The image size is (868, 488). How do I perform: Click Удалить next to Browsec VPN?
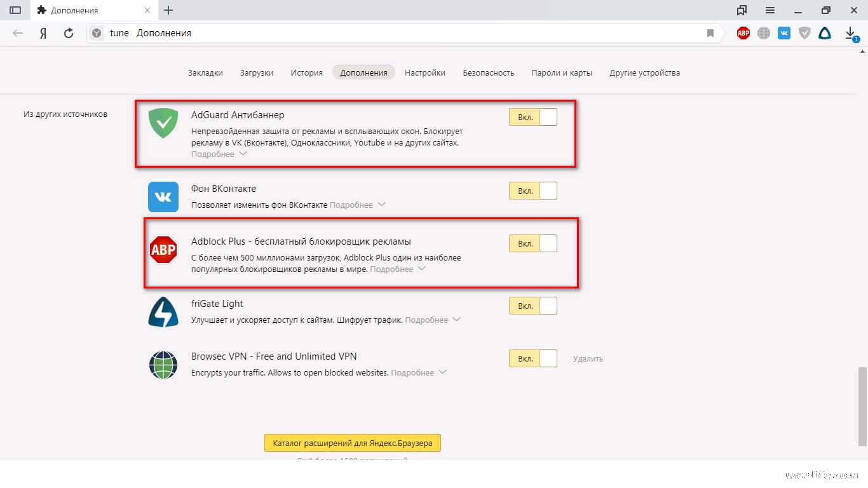click(x=588, y=358)
